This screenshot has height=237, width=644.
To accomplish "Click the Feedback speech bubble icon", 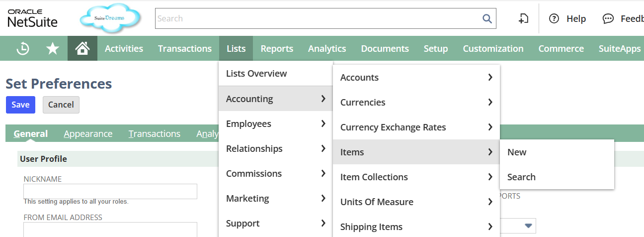I will [x=608, y=18].
